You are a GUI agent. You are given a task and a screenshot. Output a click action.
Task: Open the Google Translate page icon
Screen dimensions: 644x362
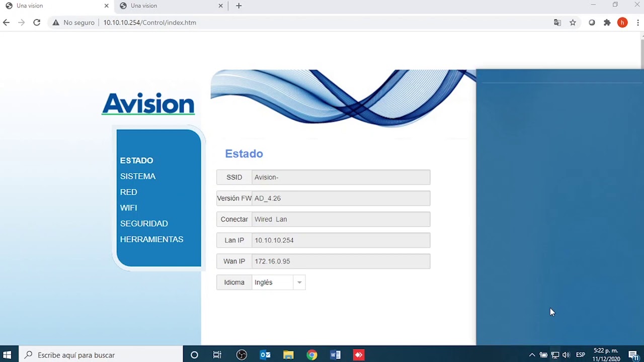click(x=557, y=23)
